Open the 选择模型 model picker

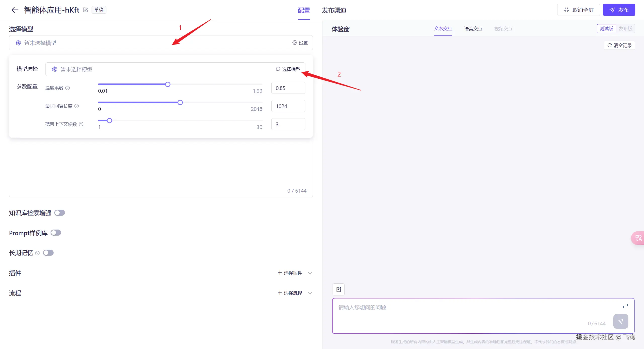(x=288, y=69)
